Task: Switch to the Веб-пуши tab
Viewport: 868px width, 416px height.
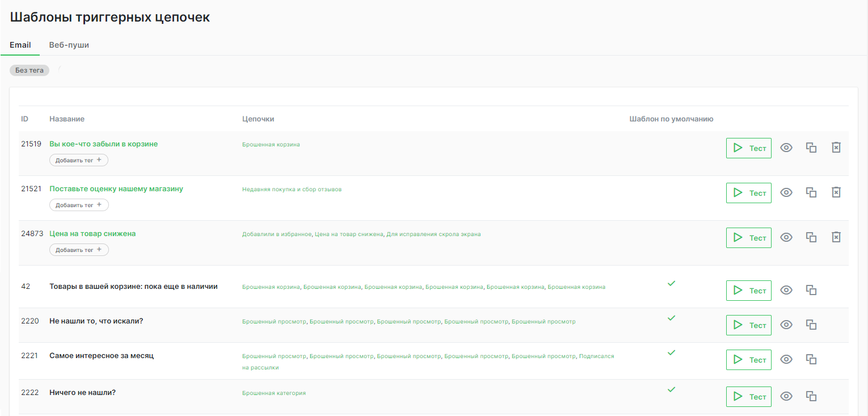Action: (69, 45)
